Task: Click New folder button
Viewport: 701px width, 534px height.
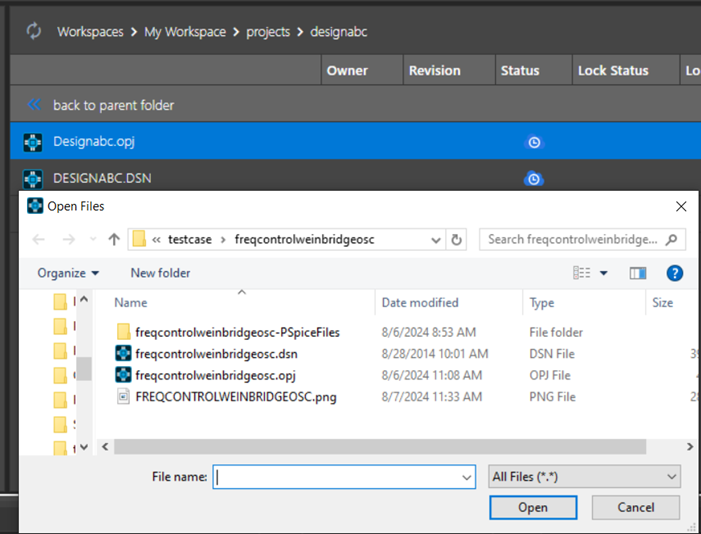Action: [160, 273]
